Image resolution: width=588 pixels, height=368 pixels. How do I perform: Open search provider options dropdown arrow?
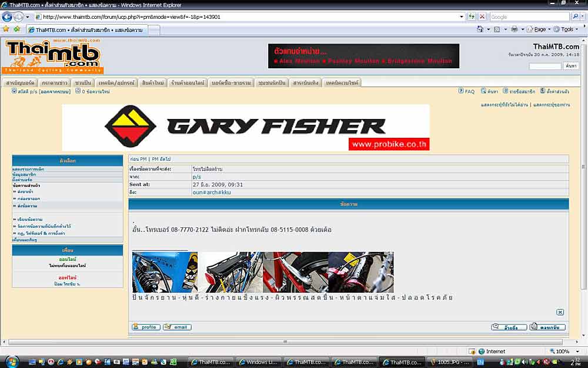[x=582, y=17]
